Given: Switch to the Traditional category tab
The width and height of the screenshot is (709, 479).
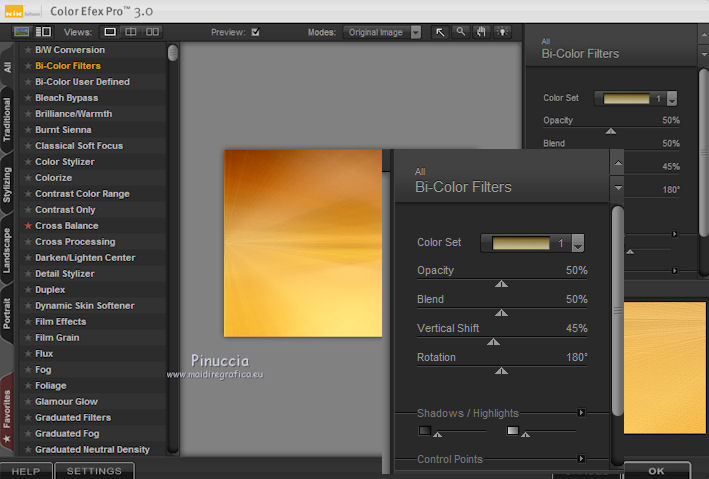Looking at the screenshot, I should click(8, 119).
